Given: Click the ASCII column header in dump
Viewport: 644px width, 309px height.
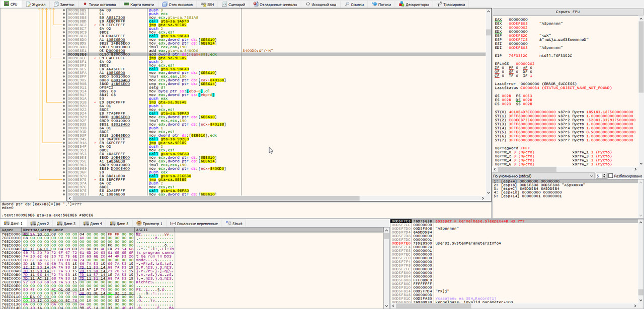Looking at the screenshot, I should click(x=155, y=230).
